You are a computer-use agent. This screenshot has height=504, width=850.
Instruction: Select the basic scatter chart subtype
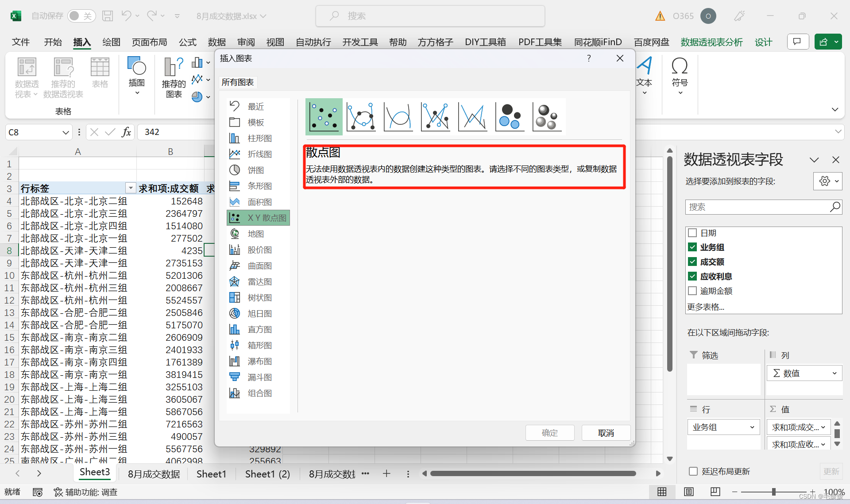324,117
